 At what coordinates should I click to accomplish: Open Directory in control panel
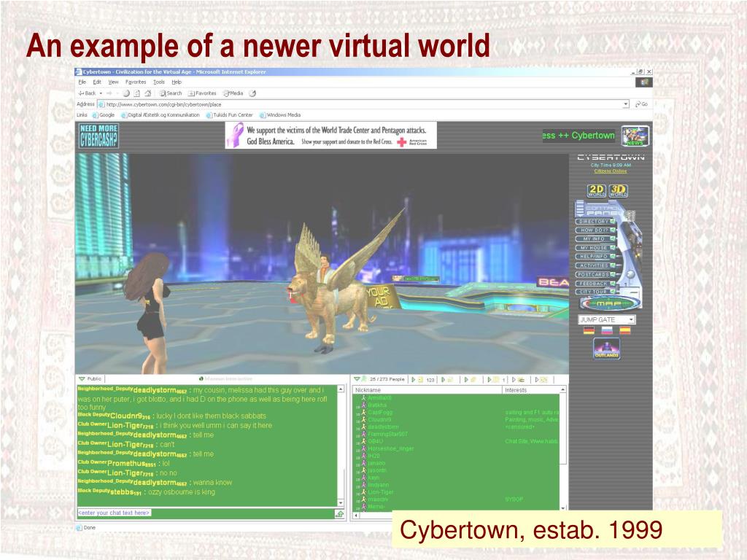(595, 222)
